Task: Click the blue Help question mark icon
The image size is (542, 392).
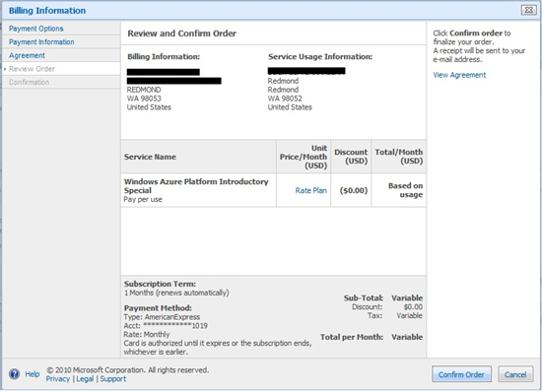Action: pos(14,374)
